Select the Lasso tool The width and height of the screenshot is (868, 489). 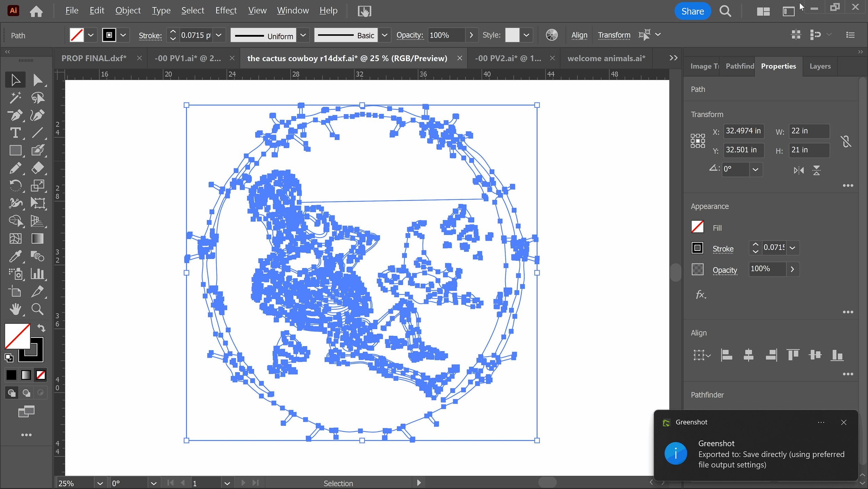pyautogui.click(x=37, y=98)
